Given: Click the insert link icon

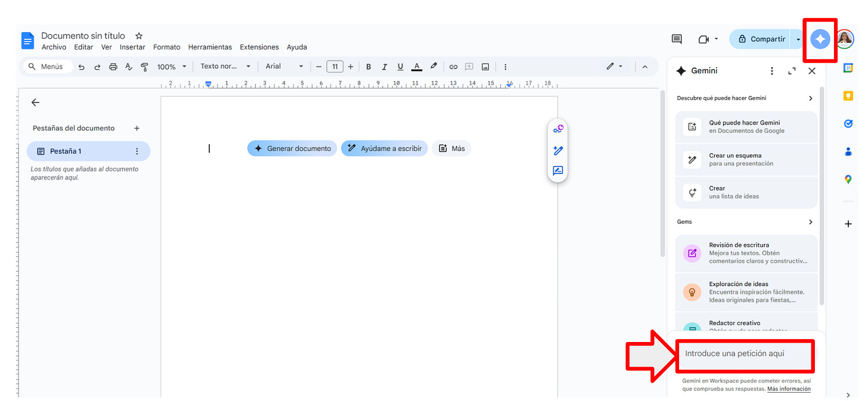Looking at the screenshot, I should pyautogui.click(x=454, y=67).
